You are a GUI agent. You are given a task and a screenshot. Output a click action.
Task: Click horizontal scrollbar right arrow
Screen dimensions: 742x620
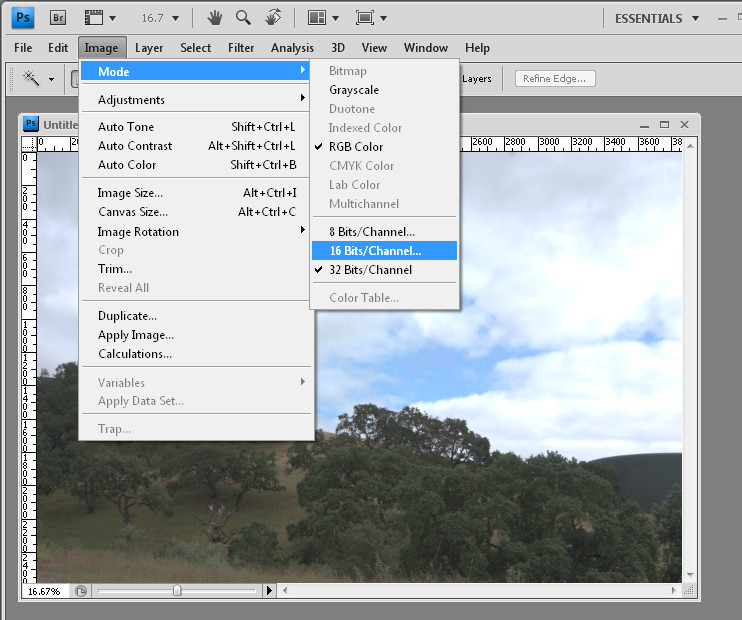pyautogui.click(x=674, y=590)
